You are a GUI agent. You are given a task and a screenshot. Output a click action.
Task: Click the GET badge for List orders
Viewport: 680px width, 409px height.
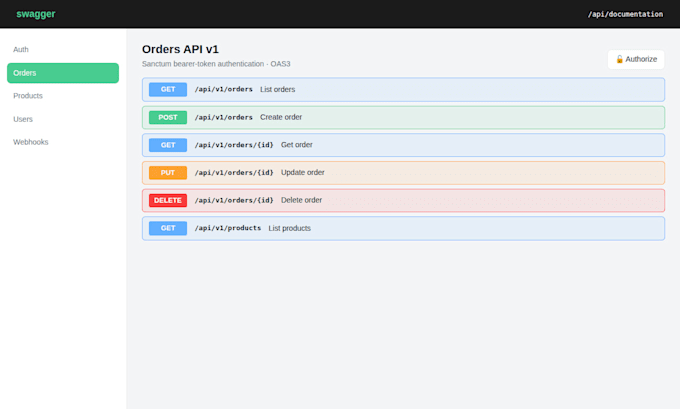click(x=168, y=89)
